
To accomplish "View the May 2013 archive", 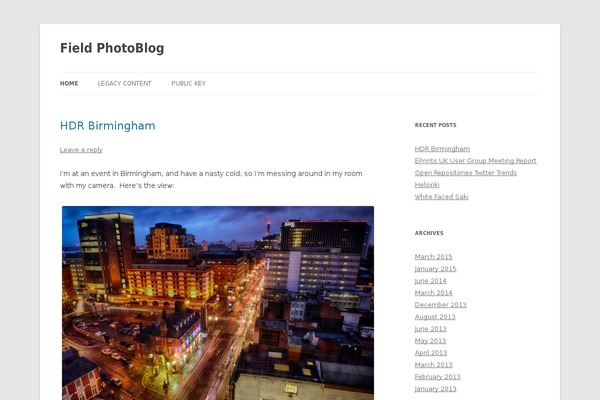I will coord(430,341).
